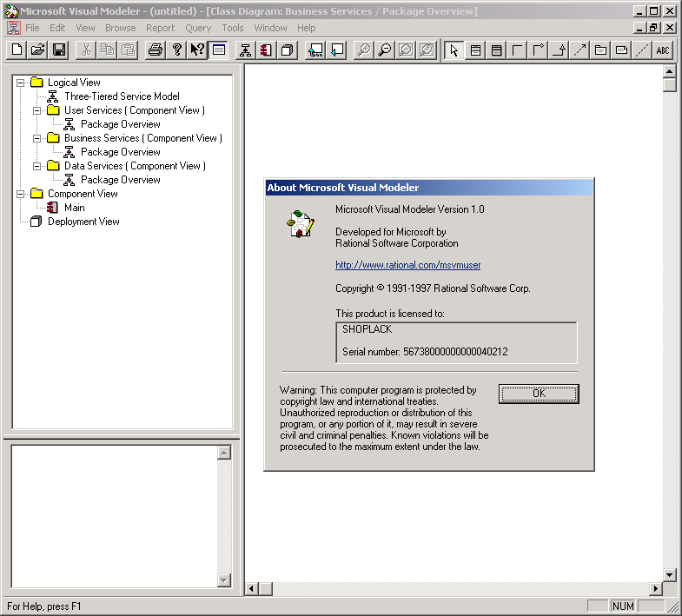
Task: Click the Paste clipboard icon
Action: point(129,50)
